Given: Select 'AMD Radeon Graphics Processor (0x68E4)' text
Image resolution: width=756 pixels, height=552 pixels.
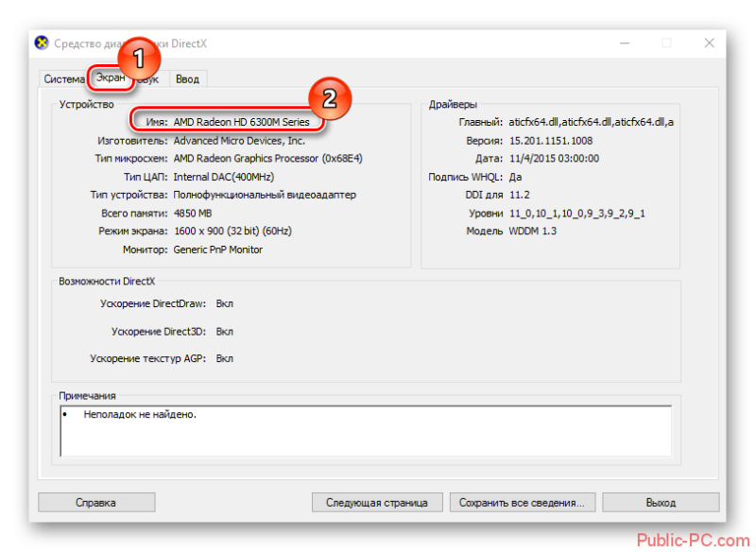Looking at the screenshot, I should pos(268,159).
